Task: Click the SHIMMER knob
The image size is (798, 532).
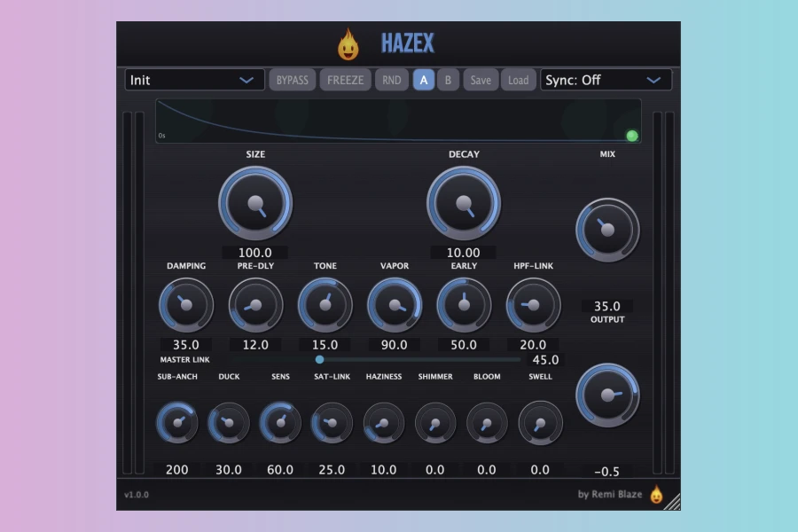Action: point(435,423)
